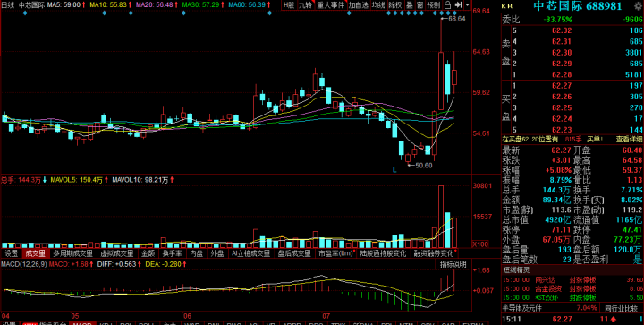Switch to AI立桩成交量 tab

[251, 253]
